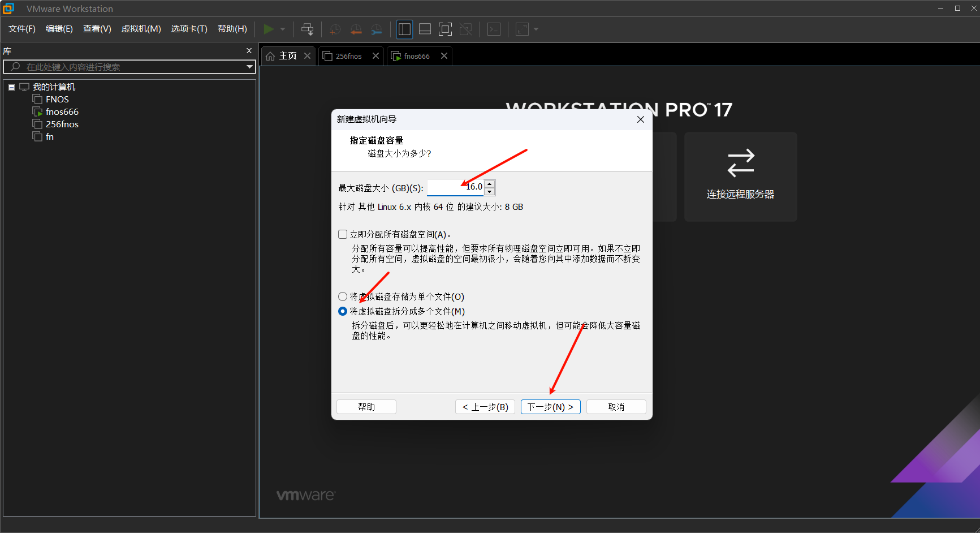Select 将虚拟磁盘存储为单个文件 radio option
The image size is (980, 533).
343,296
